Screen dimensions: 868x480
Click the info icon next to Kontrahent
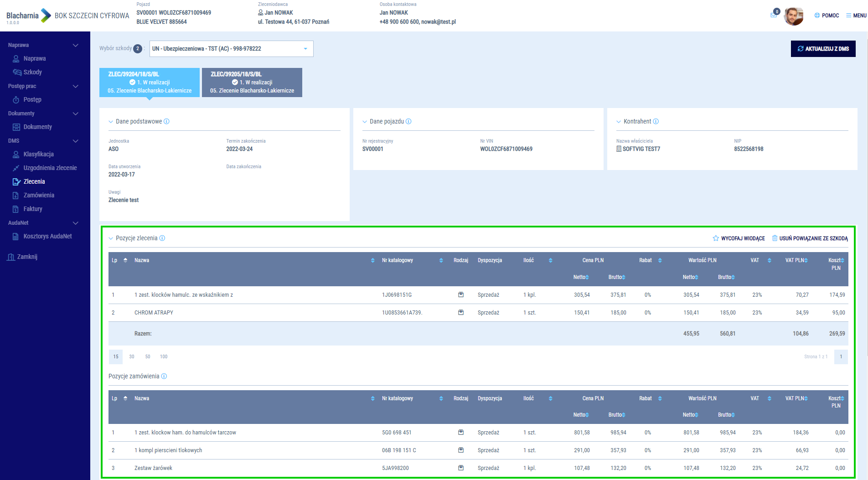coord(656,121)
